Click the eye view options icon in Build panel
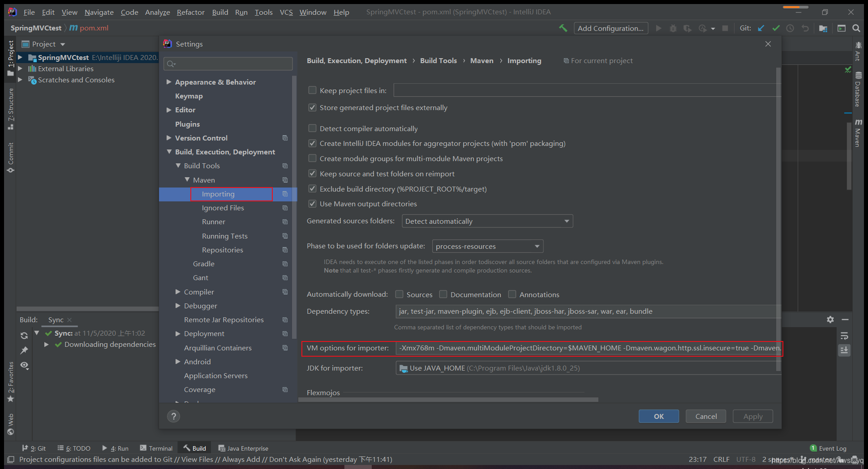868x469 pixels. coord(24,365)
